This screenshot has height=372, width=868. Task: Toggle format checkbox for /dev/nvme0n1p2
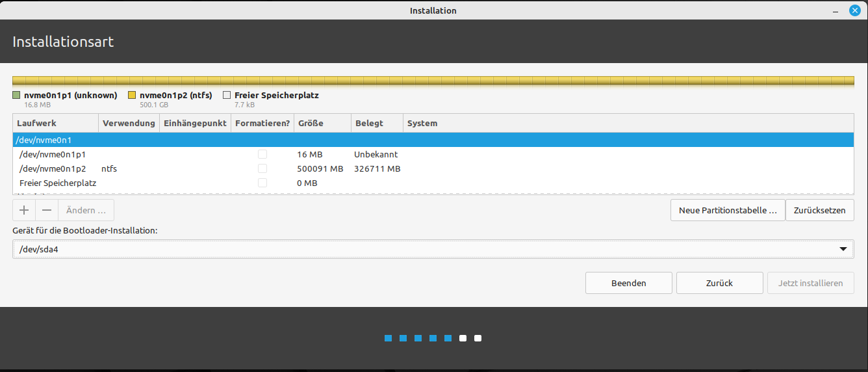tap(262, 169)
